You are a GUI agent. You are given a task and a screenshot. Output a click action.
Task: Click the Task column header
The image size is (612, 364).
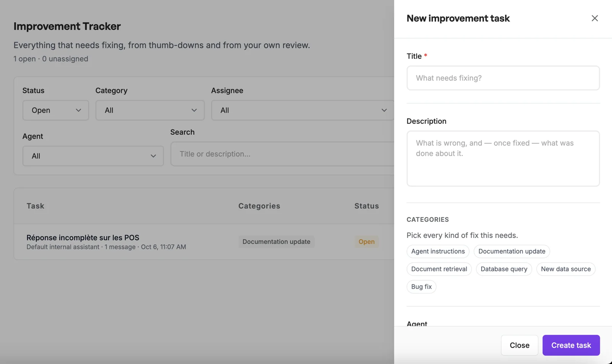[x=36, y=206]
